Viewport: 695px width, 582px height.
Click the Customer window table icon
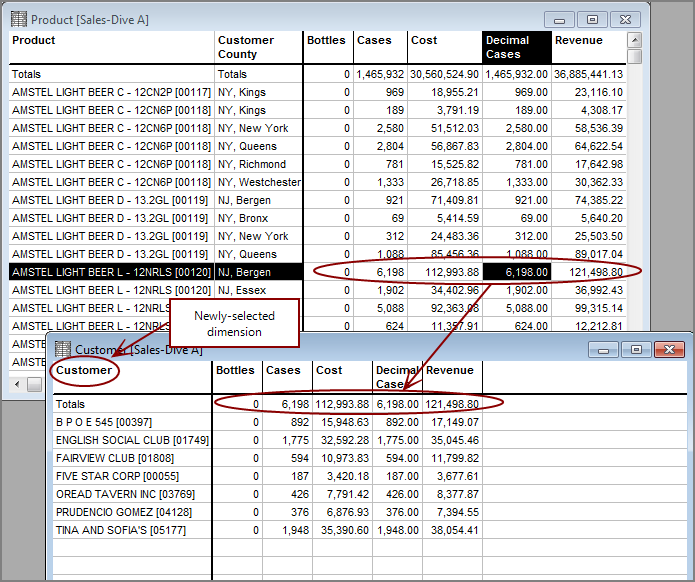[x=63, y=349]
